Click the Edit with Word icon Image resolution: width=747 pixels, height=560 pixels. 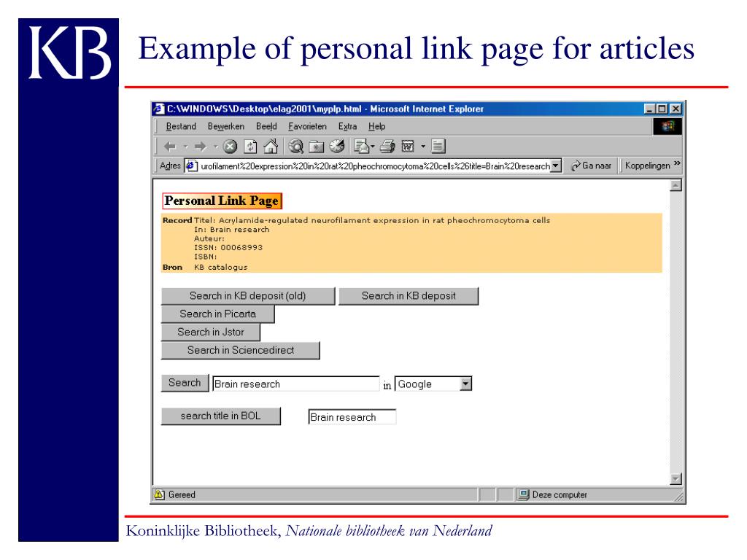point(408,146)
